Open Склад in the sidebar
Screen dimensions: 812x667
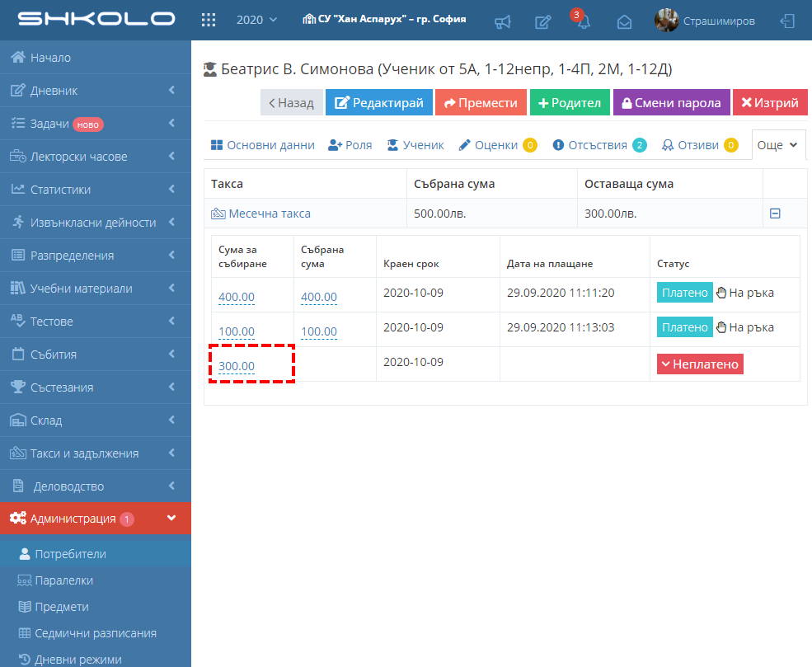(96, 420)
